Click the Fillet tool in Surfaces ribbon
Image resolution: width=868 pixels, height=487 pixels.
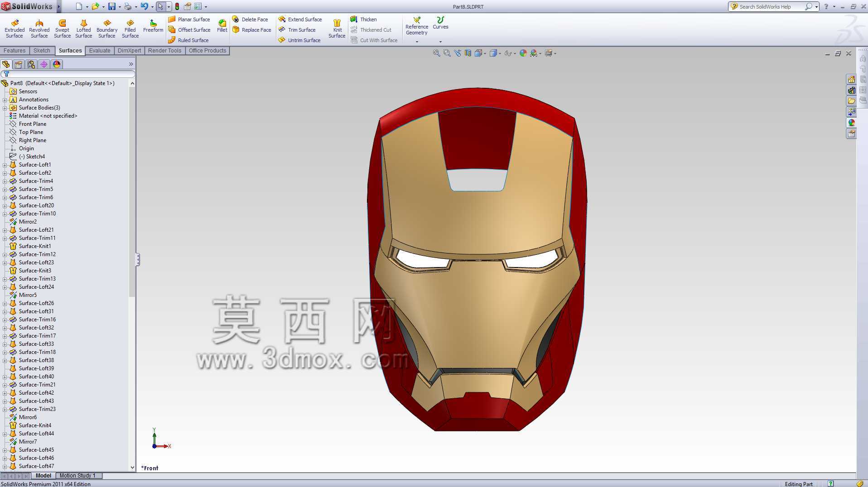pos(222,26)
